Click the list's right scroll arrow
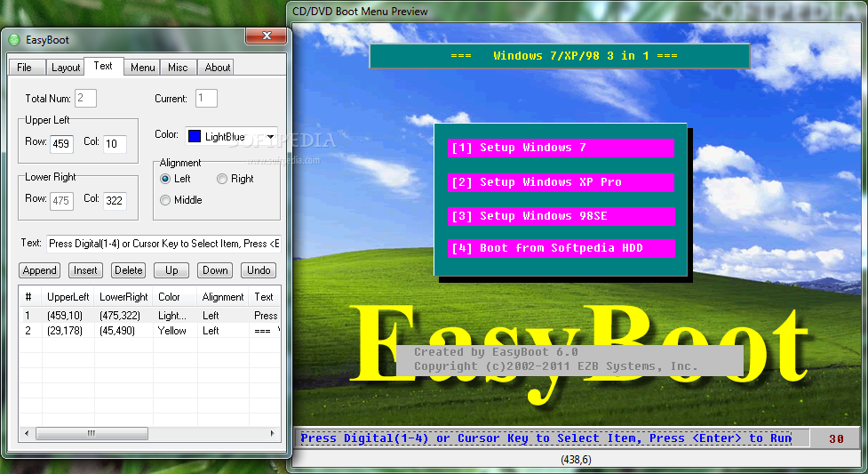This screenshot has height=474, width=868. click(273, 433)
